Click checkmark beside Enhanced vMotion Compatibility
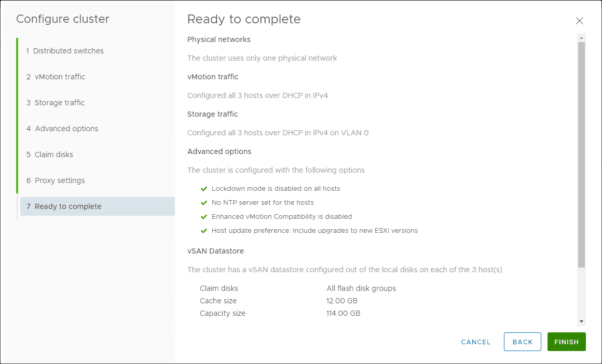 coord(204,217)
